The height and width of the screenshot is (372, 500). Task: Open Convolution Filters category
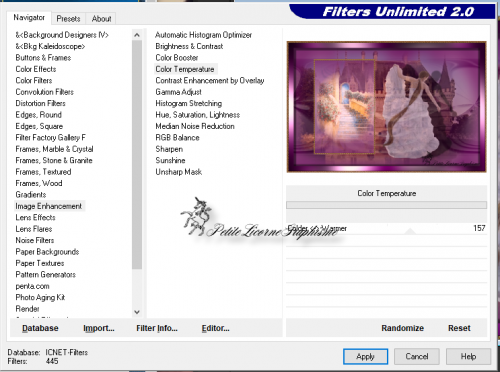(45, 92)
